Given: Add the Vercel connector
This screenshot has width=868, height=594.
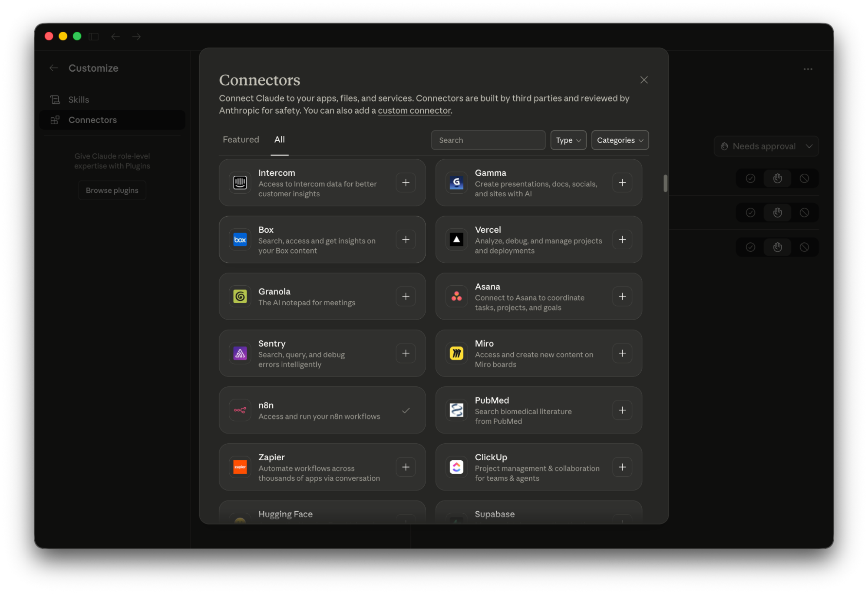Looking at the screenshot, I should [622, 240].
